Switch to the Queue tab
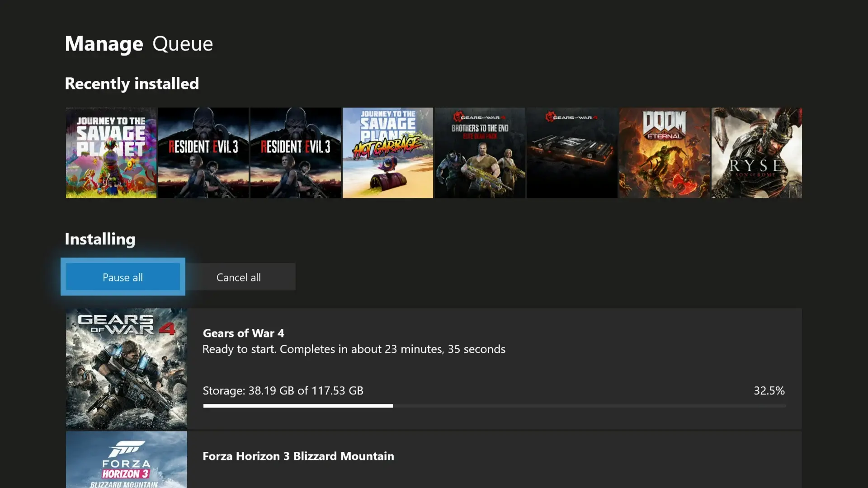The image size is (868, 488). (183, 44)
